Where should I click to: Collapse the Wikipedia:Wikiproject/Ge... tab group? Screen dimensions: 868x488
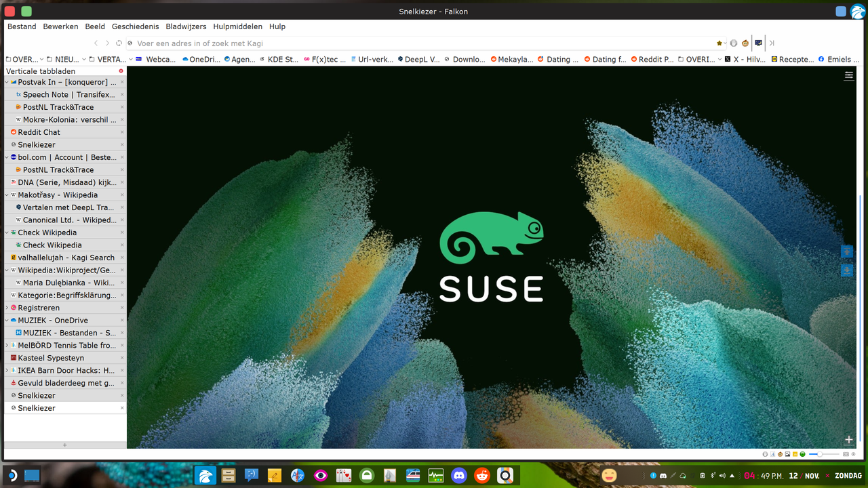(7, 270)
